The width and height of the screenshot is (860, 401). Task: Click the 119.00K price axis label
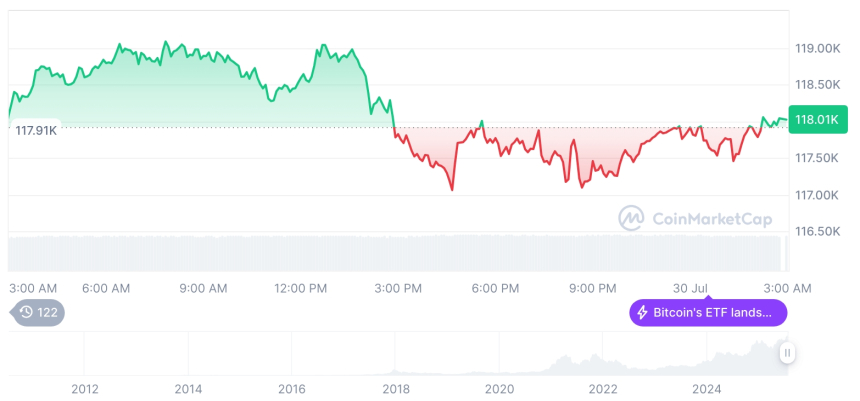tap(816, 48)
